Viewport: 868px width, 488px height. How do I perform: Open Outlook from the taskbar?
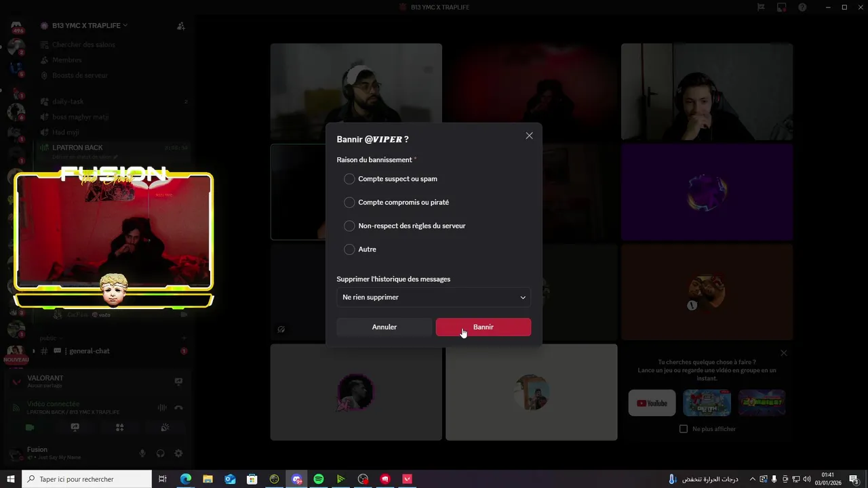click(230, 479)
